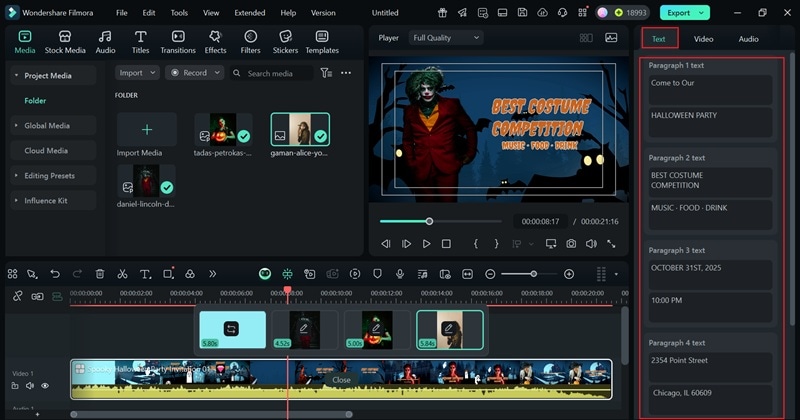Play the preview video
The height and width of the screenshot is (420, 800).
click(426, 244)
